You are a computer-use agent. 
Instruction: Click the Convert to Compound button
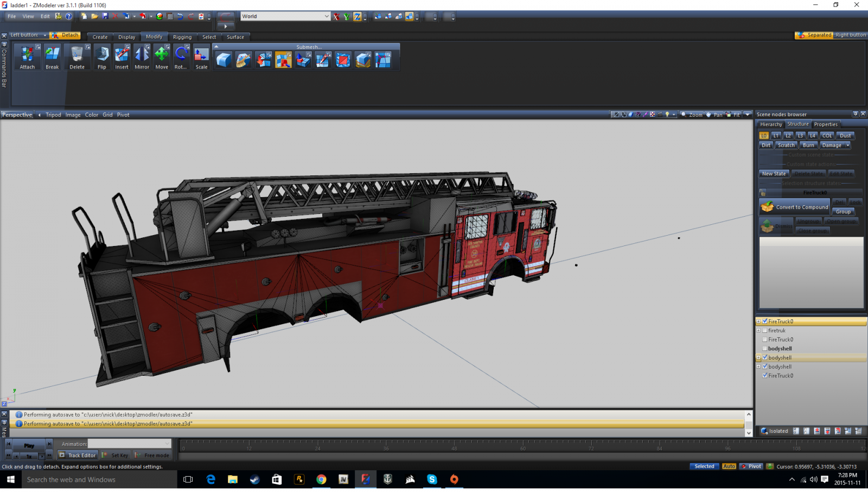[x=795, y=207]
